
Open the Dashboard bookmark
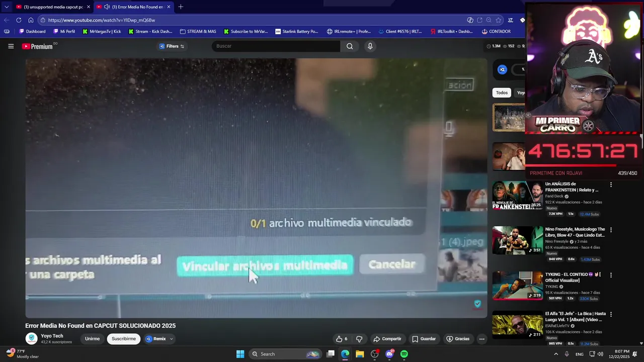32,31
